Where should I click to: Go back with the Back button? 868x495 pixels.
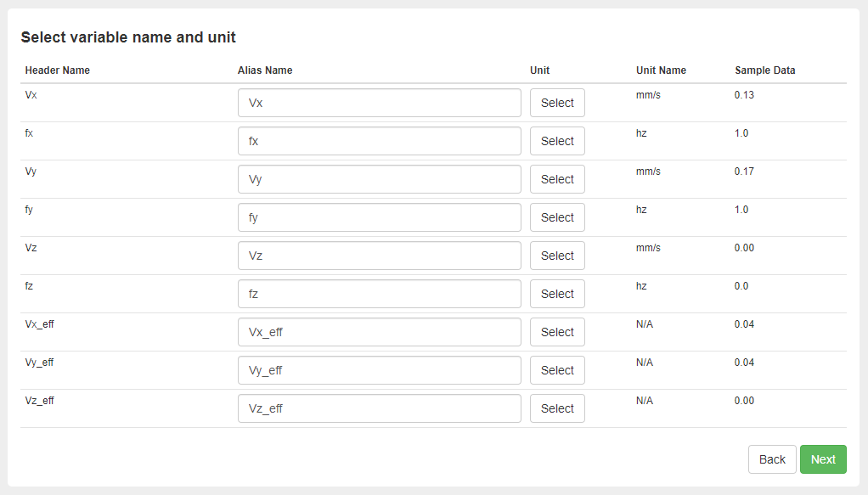click(x=772, y=459)
